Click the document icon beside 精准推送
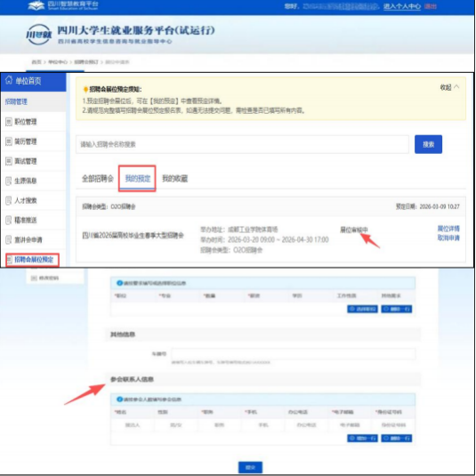The height and width of the screenshot is (476, 476). click(x=9, y=220)
